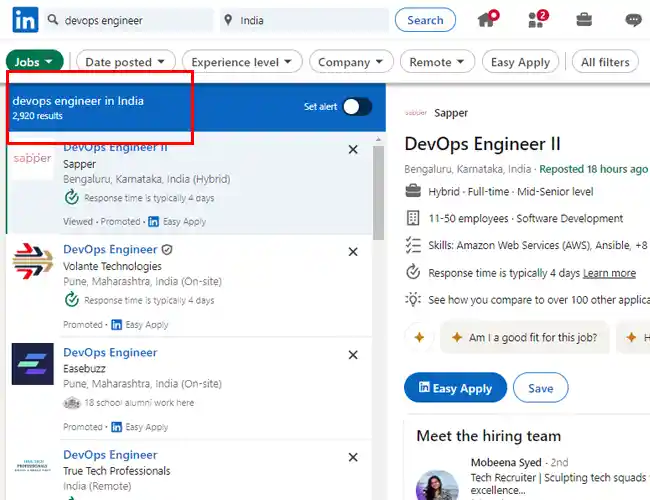Focus the 'devops engineer' search field
Image resolution: width=650 pixels, height=500 pixels.
point(129,19)
